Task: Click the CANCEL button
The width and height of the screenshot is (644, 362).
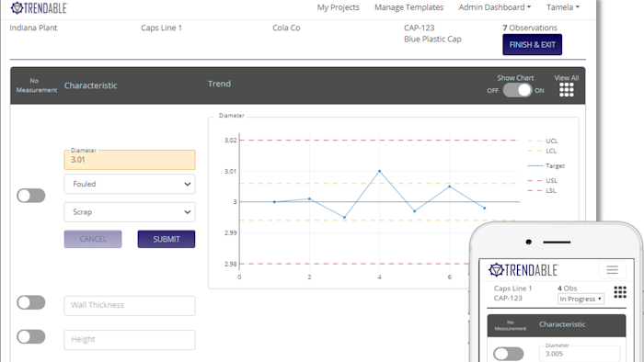Action: pyautogui.click(x=93, y=239)
